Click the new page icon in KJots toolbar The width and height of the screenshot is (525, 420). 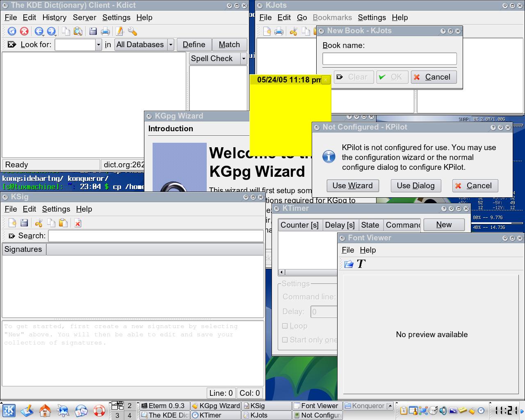(267, 31)
